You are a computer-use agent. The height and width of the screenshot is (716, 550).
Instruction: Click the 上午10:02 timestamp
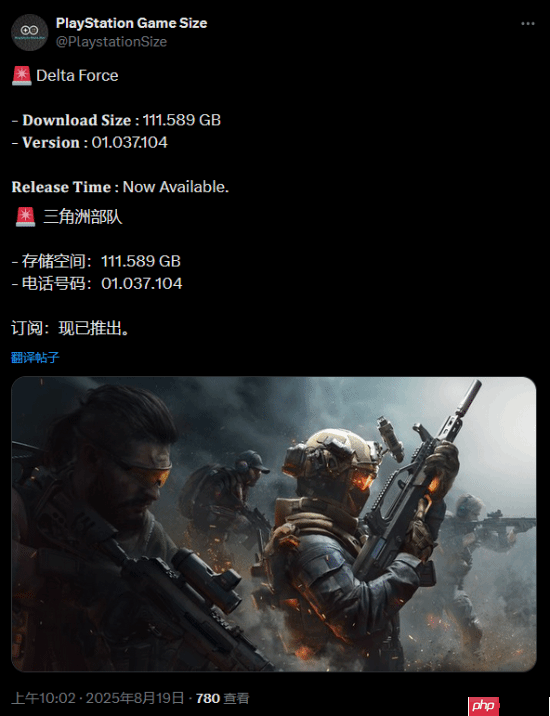tap(43, 698)
